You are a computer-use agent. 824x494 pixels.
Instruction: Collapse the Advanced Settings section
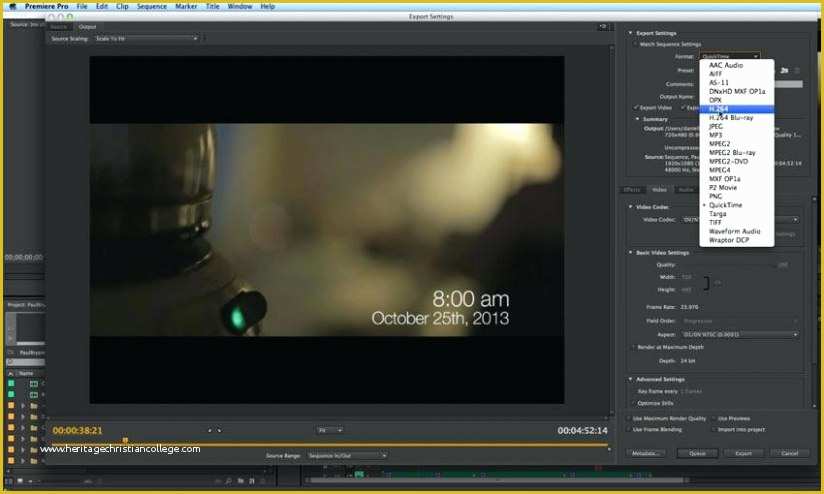point(630,379)
